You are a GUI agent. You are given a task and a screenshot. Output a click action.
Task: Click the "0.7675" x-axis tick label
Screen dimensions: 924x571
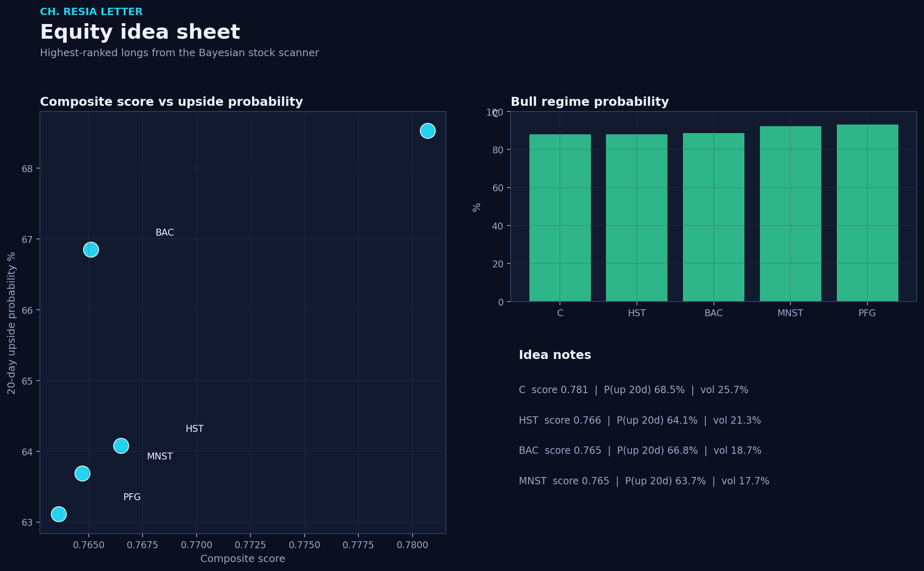(x=143, y=545)
